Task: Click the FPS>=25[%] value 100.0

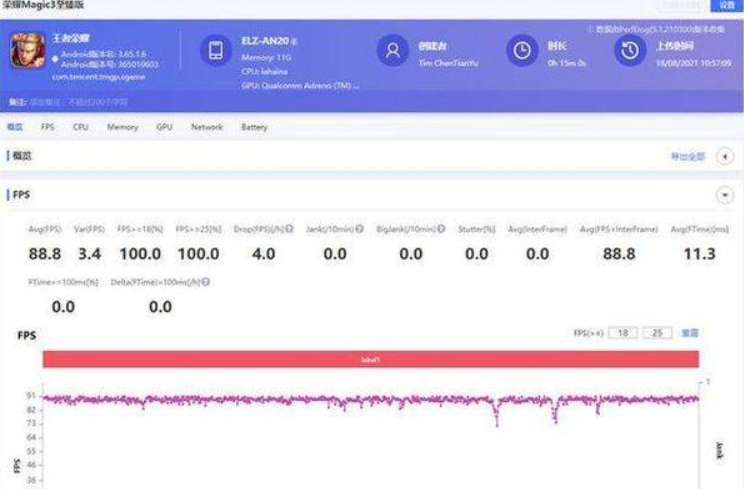Action: (x=198, y=254)
